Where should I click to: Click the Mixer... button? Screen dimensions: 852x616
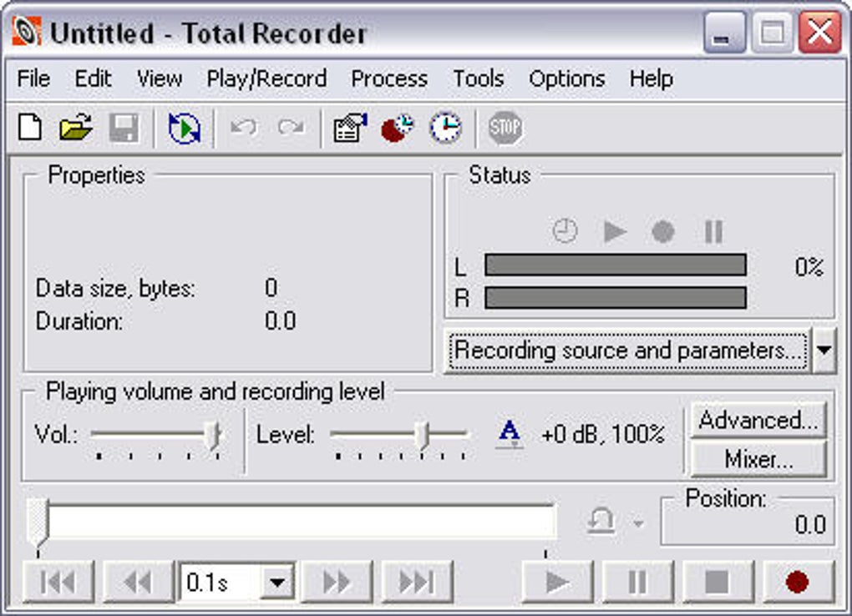[x=758, y=459]
